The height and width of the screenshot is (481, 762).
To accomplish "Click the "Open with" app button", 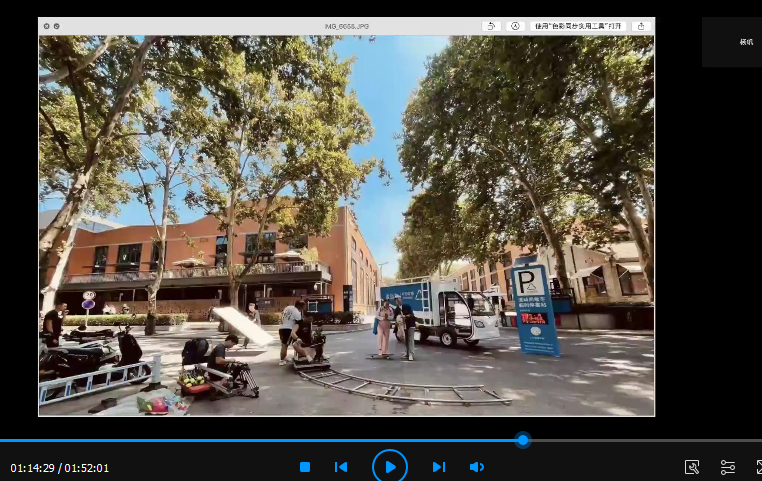I will 577,26.
